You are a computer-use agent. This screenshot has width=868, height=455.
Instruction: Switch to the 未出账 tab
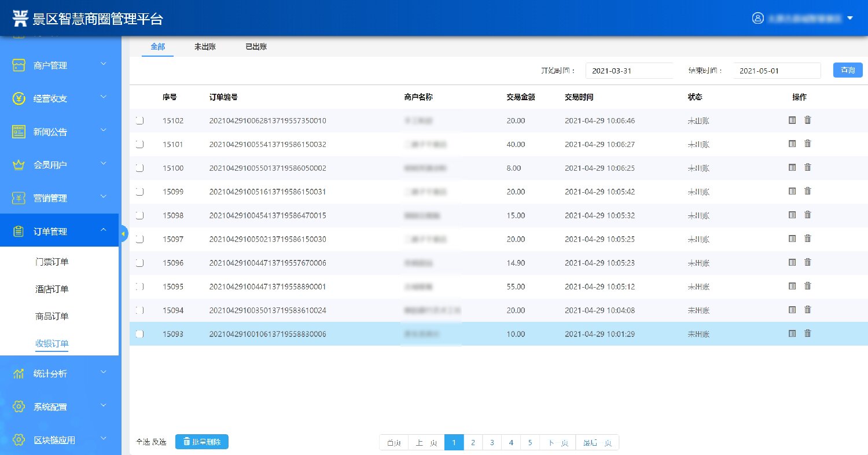[205, 47]
